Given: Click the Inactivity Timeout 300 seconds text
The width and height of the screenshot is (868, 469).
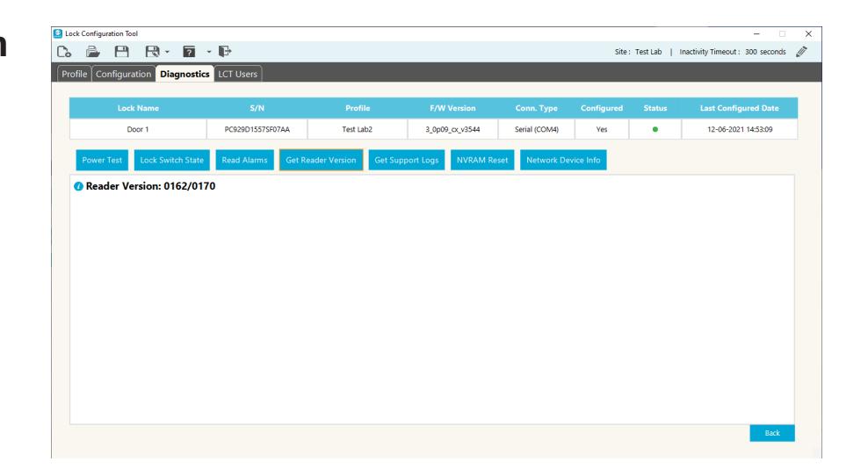Looking at the screenshot, I should (x=733, y=52).
